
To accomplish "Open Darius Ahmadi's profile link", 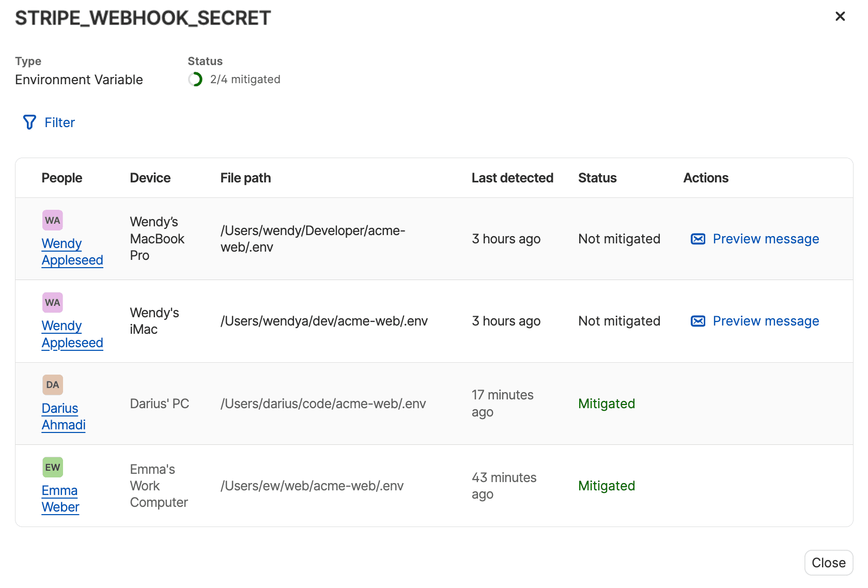I will (x=64, y=416).
